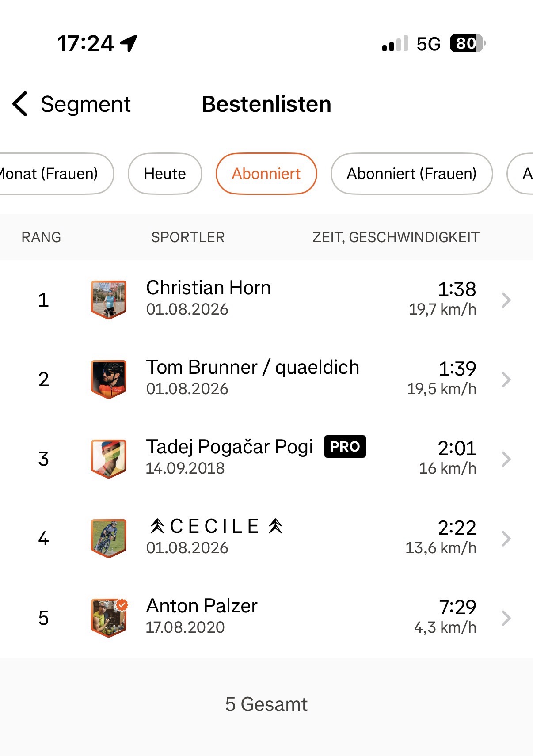Tap the back arrow to Segment
The width and height of the screenshot is (533, 756).
click(x=20, y=104)
